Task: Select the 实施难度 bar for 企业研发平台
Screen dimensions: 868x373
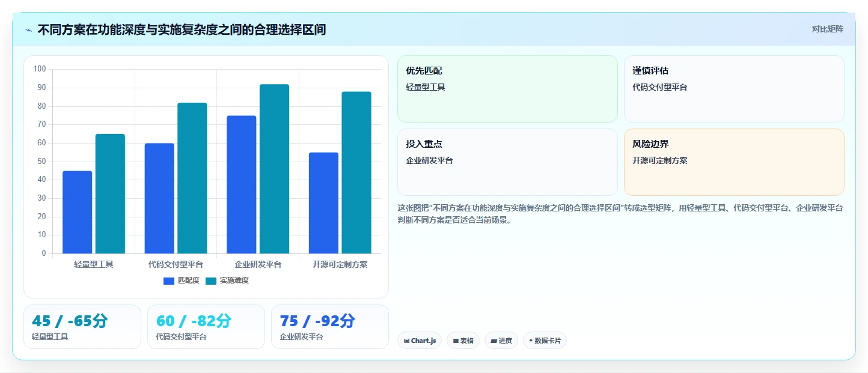Action: [x=274, y=169]
